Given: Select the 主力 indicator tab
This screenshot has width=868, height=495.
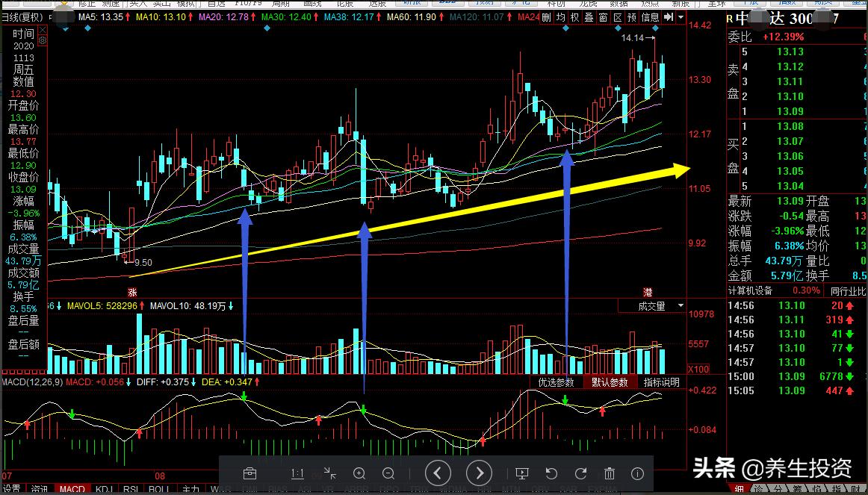Looking at the screenshot, I should coord(191,490).
